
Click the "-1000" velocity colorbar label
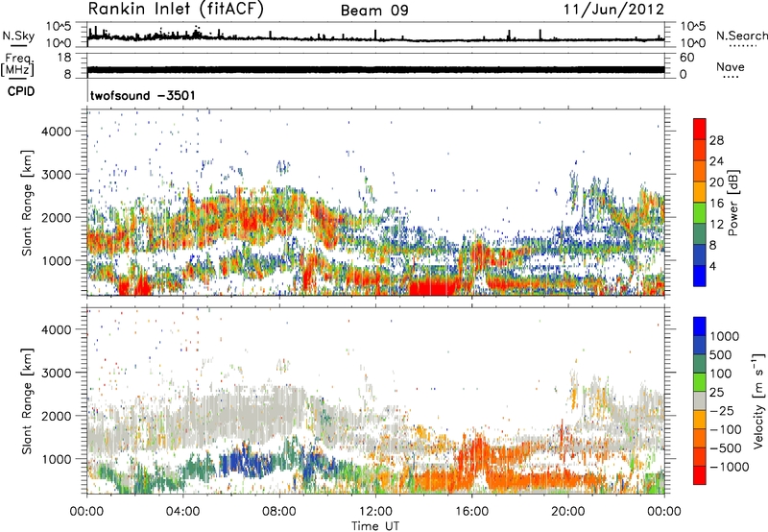(x=729, y=467)
